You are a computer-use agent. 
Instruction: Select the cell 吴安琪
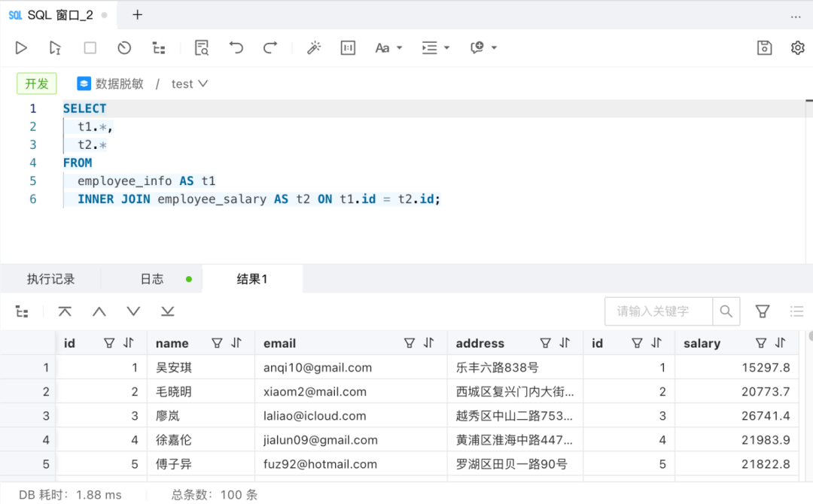pos(201,368)
